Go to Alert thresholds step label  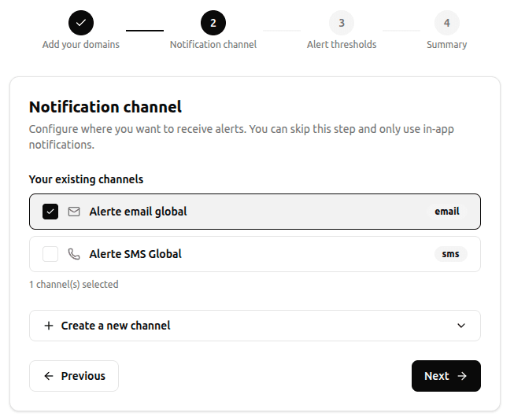342,45
